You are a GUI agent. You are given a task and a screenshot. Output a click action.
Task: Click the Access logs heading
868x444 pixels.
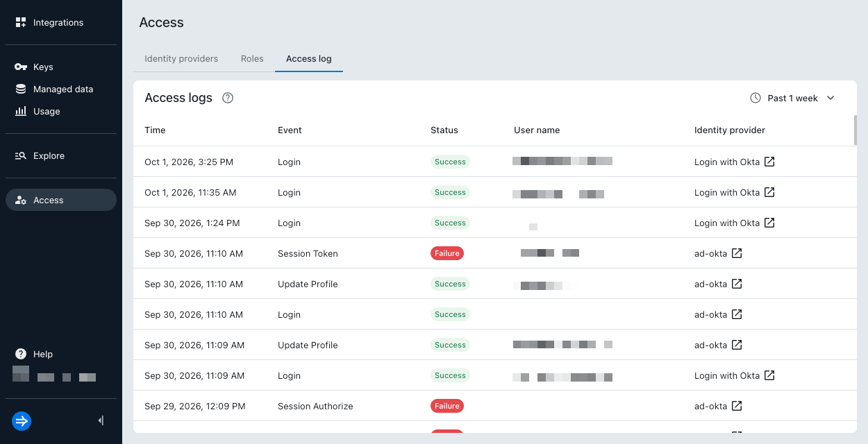click(x=178, y=98)
